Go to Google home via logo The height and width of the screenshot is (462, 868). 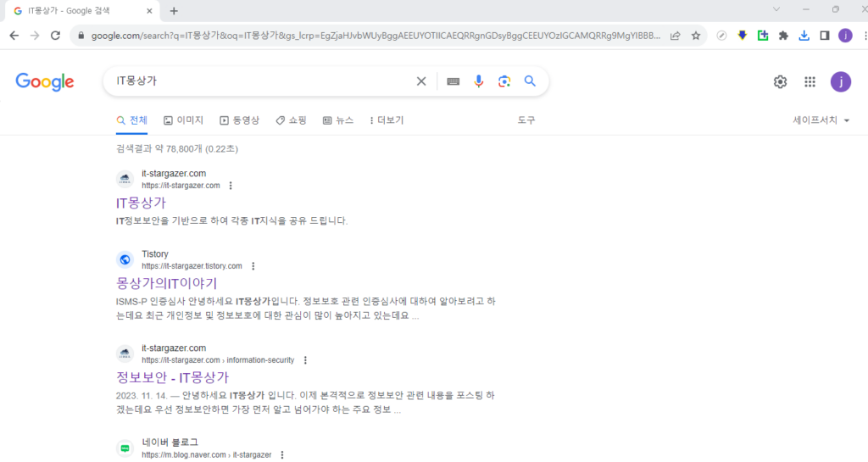coord(45,82)
